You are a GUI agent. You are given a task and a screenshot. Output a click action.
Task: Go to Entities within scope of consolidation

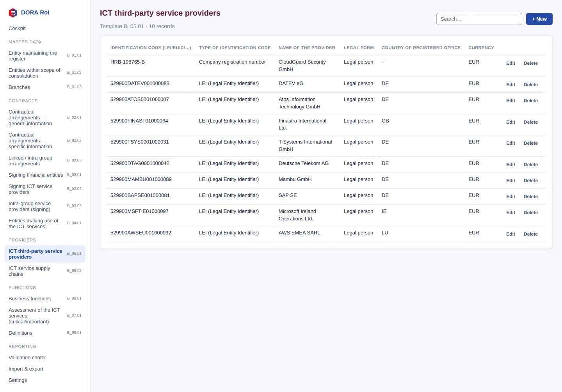pyautogui.click(x=45, y=73)
